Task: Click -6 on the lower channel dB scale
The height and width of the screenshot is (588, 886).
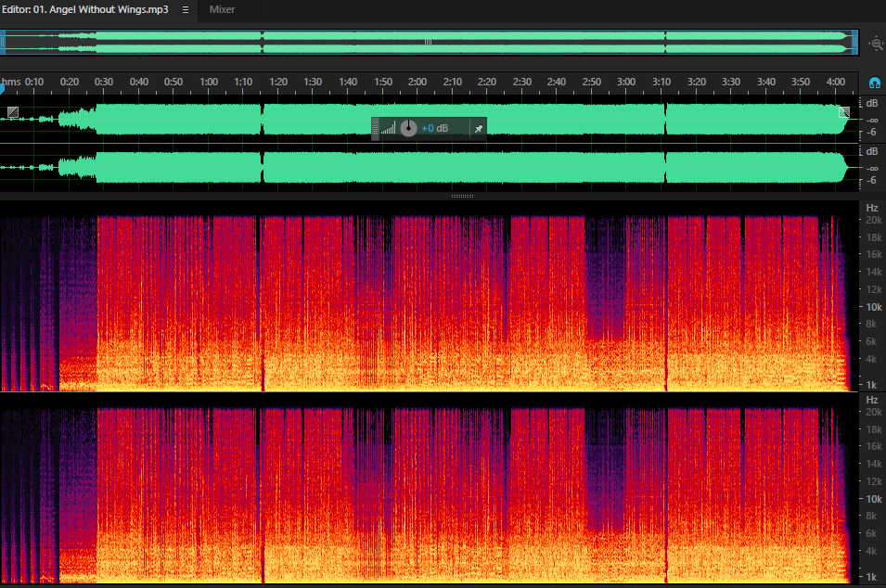Action: 871,180
